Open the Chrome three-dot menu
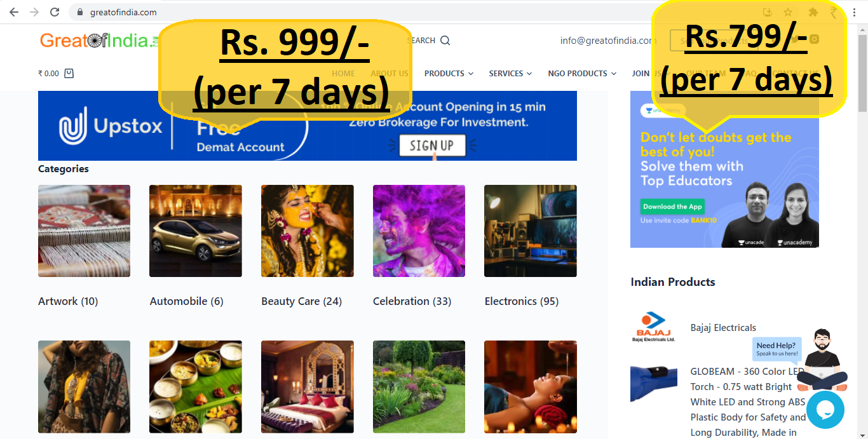 pyautogui.click(x=855, y=12)
